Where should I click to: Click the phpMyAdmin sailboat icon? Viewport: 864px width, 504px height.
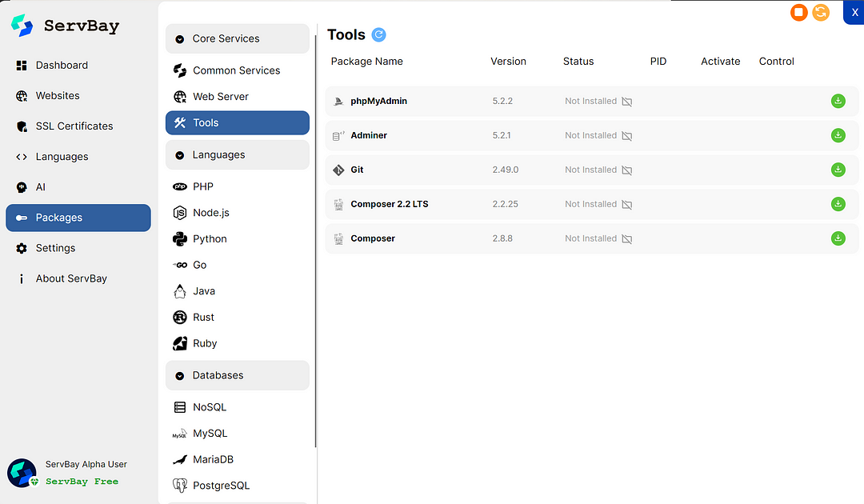click(338, 102)
